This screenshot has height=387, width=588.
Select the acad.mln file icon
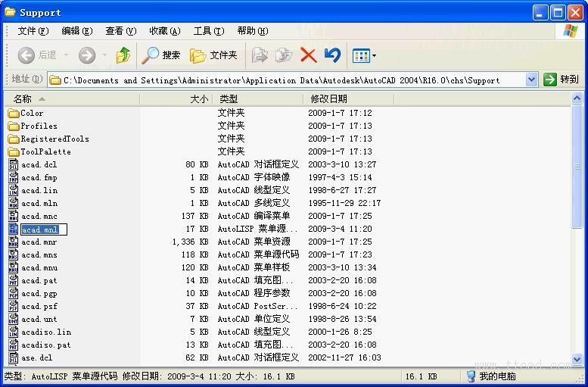tap(13, 204)
